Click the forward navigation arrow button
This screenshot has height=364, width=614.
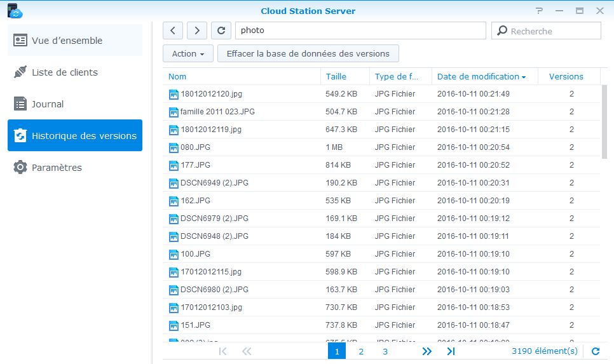click(x=197, y=30)
